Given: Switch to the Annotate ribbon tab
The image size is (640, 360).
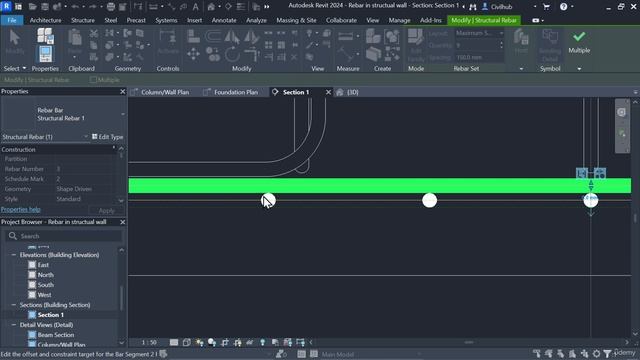Looking at the screenshot, I should coord(224,20).
